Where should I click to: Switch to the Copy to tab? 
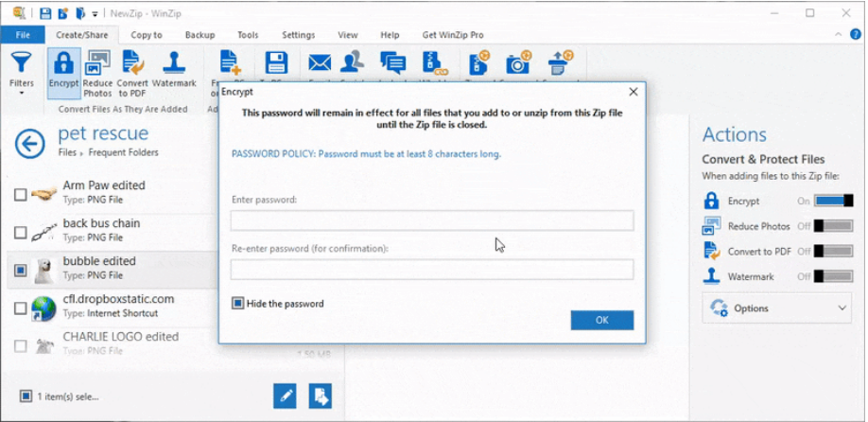click(x=147, y=35)
